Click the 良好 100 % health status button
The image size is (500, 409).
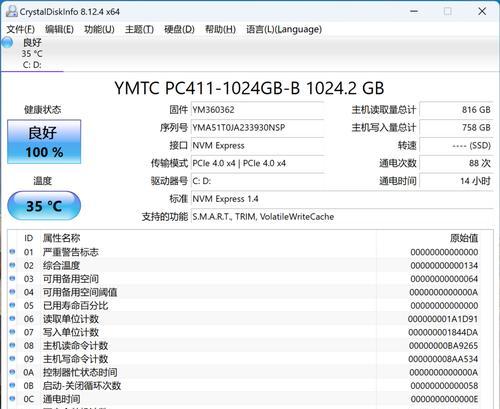[44, 142]
